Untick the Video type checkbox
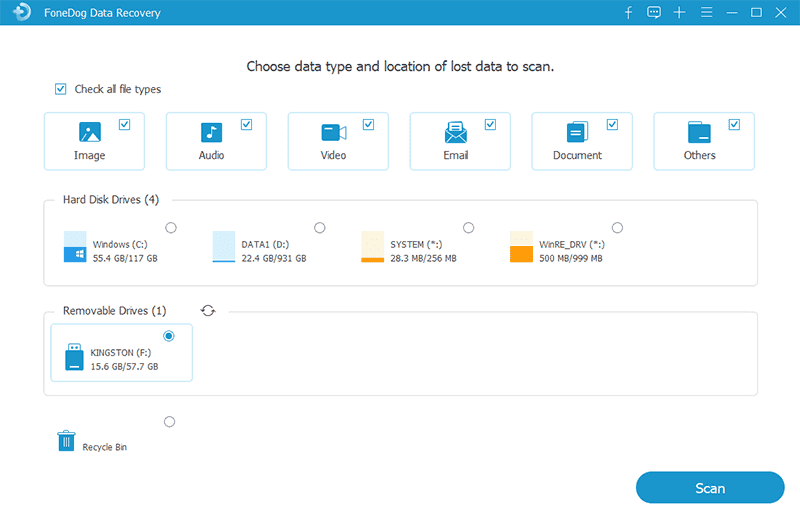Viewport: 800px width, 523px height. pos(368,125)
